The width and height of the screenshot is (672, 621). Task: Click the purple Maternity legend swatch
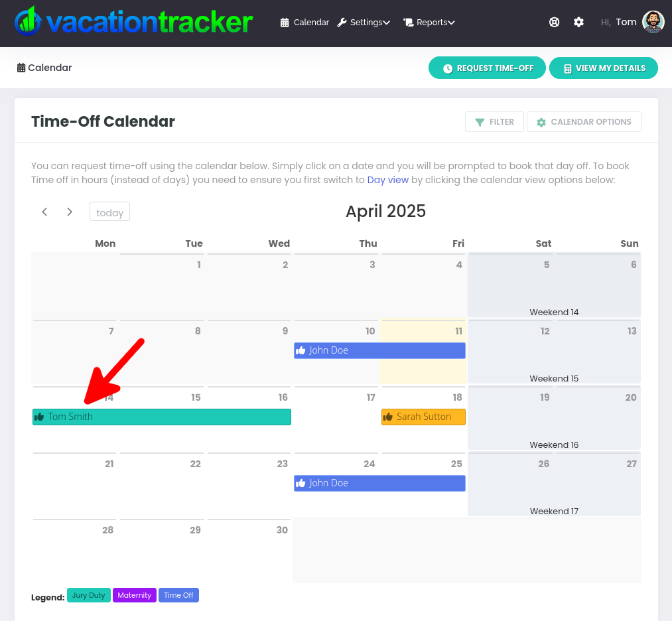(x=135, y=595)
